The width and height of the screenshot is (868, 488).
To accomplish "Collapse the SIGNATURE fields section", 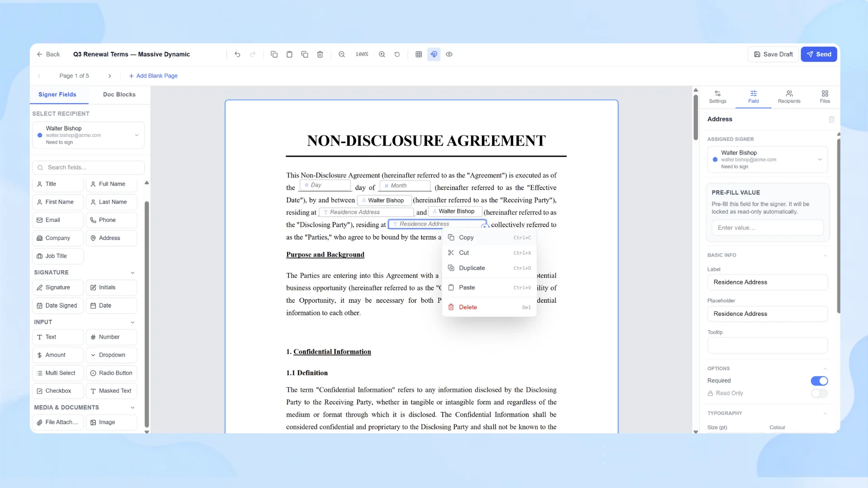I will point(132,273).
